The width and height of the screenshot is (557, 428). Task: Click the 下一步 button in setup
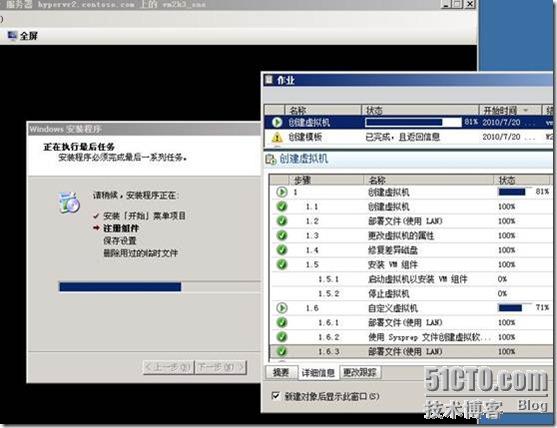click(221, 367)
